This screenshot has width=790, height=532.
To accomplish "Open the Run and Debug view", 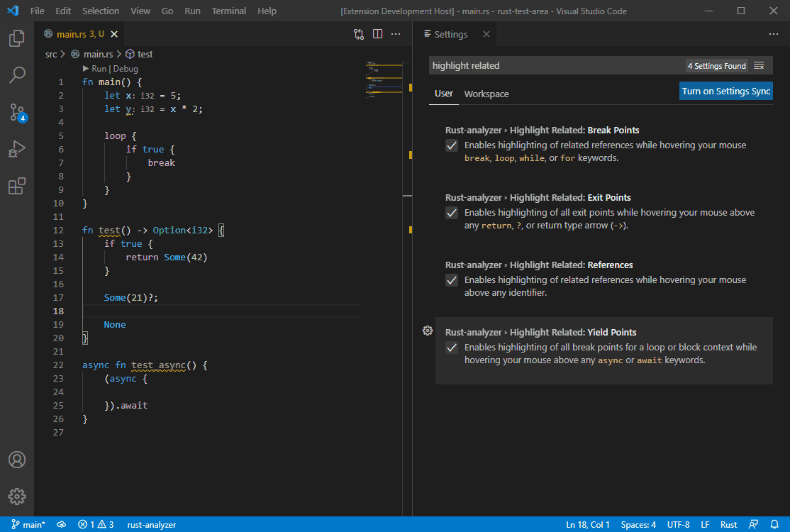I will (x=17, y=149).
